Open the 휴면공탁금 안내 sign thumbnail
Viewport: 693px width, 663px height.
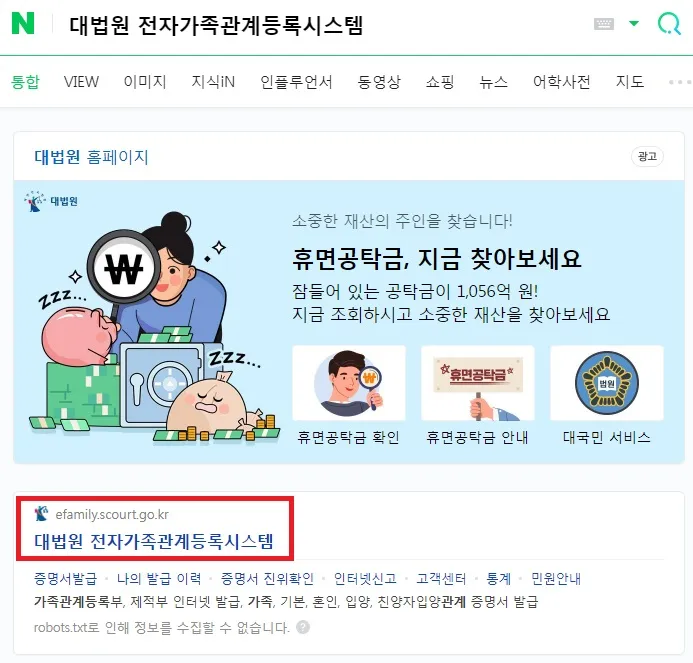(478, 383)
